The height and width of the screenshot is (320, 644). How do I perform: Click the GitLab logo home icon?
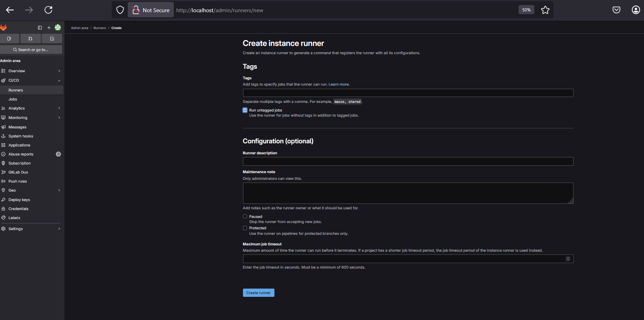click(4, 27)
